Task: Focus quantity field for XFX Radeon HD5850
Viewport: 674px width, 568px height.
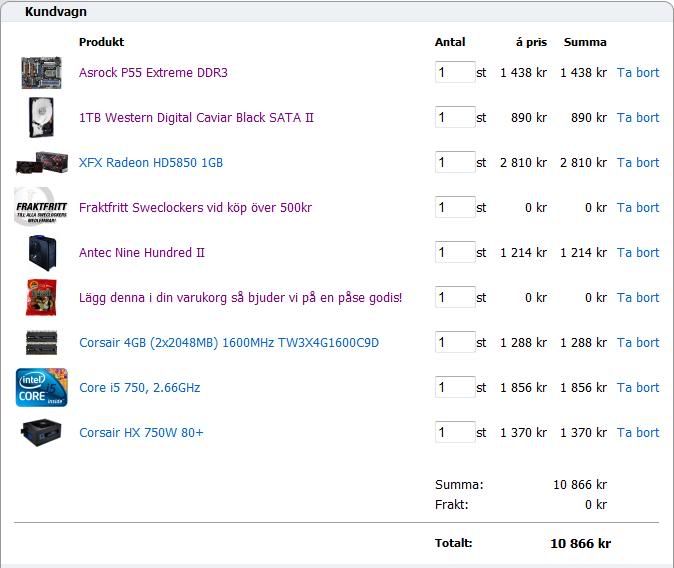Action: [454, 163]
